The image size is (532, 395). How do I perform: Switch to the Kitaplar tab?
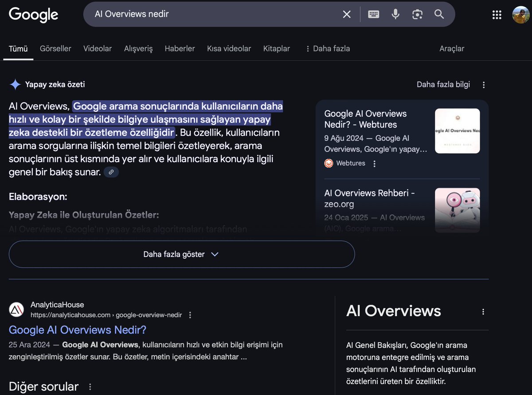point(277,49)
